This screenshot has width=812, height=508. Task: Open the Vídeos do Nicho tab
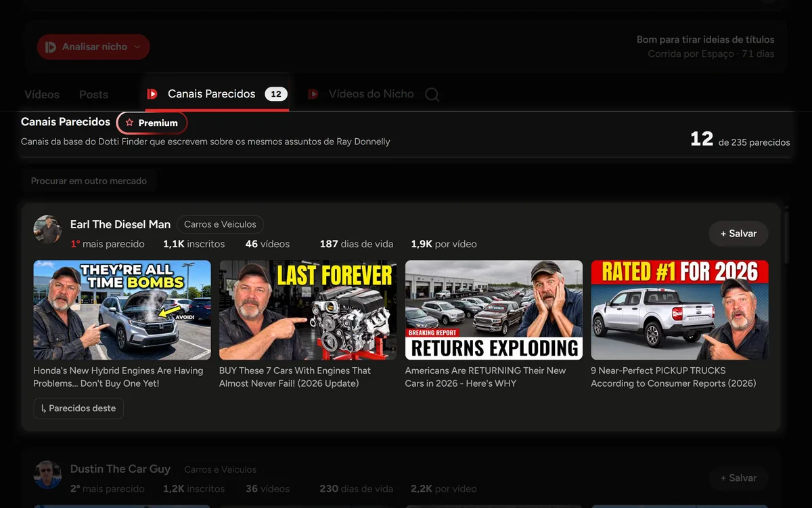coord(361,94)
